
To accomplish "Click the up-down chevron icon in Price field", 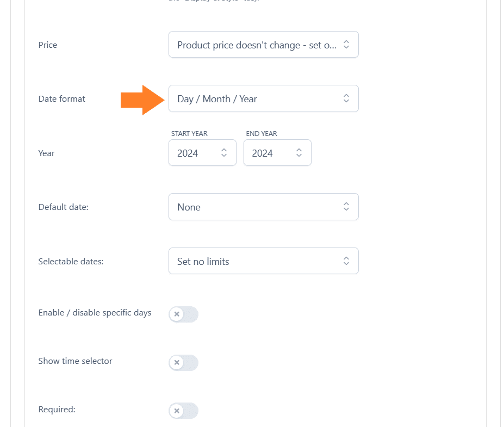I will point(346,45).
